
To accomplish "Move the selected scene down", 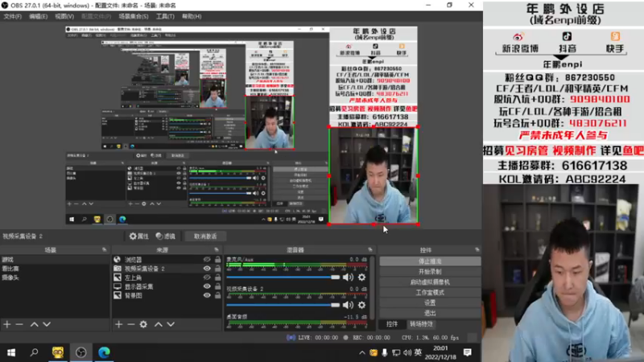I will pyautogui.click(x=47, y=324).
